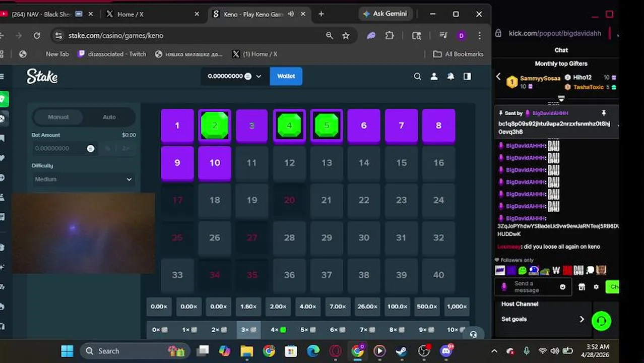Viewport: 644px width, 363px height.
Task: Open the Stake user profile icon
Action: (434, 76)
